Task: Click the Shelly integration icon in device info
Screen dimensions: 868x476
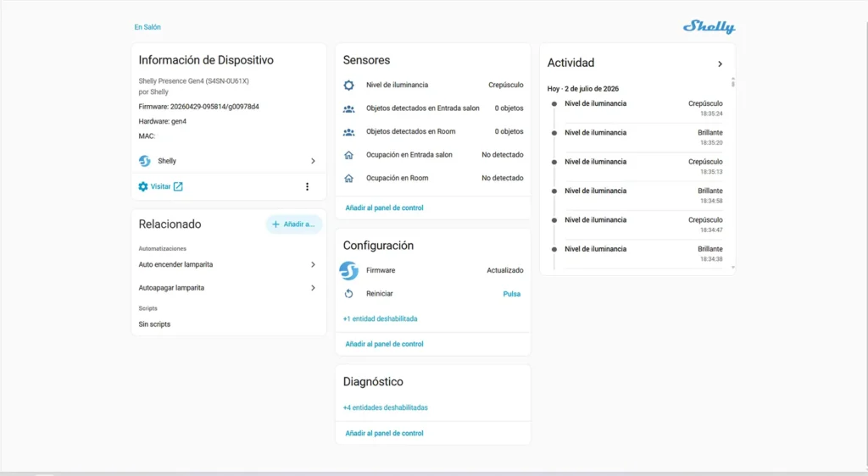Action: [144, 161]
